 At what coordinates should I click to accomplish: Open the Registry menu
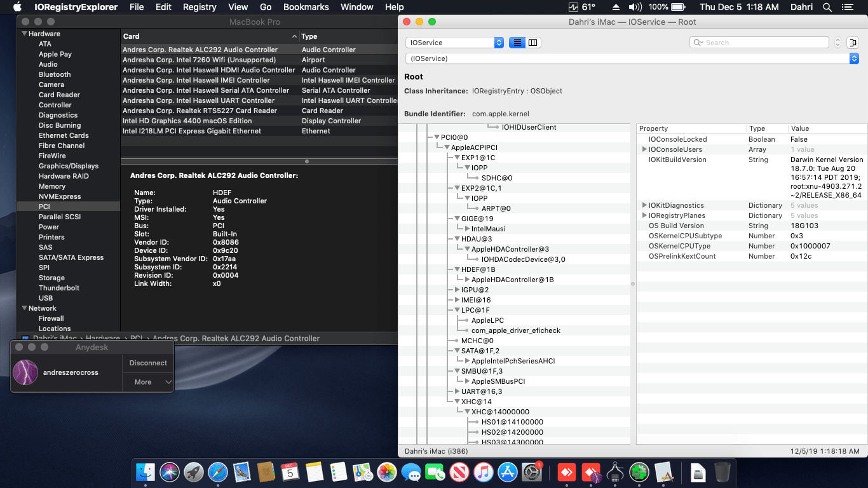[200, 7]
